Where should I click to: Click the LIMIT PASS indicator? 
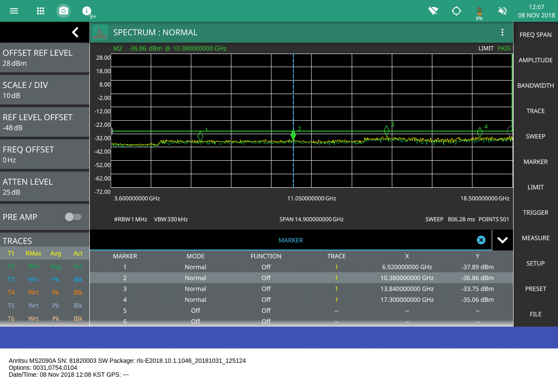point(494,48)
